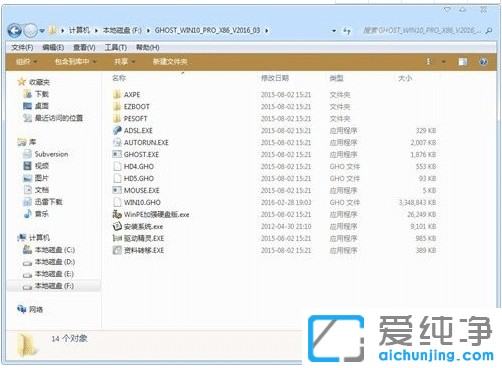This screenshot has width=502, height=368.
Task: Select the EZBOOT folder icon
Action: 117,107
